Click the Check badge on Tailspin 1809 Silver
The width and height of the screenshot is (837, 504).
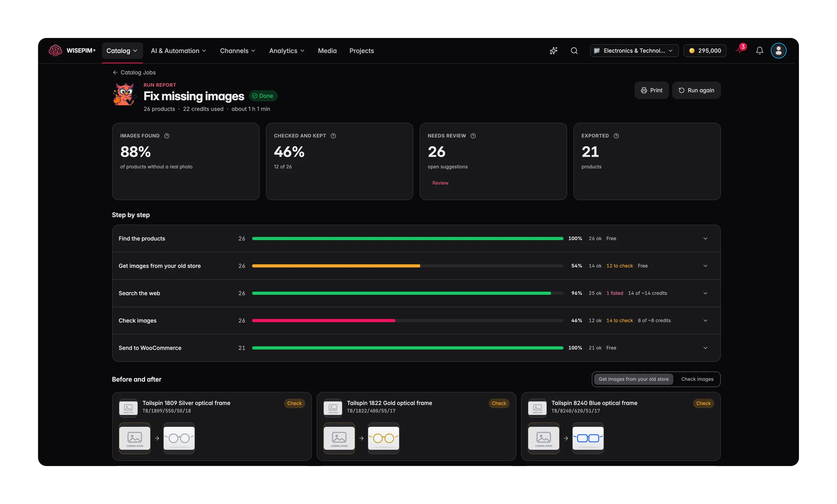click(294, 403)
